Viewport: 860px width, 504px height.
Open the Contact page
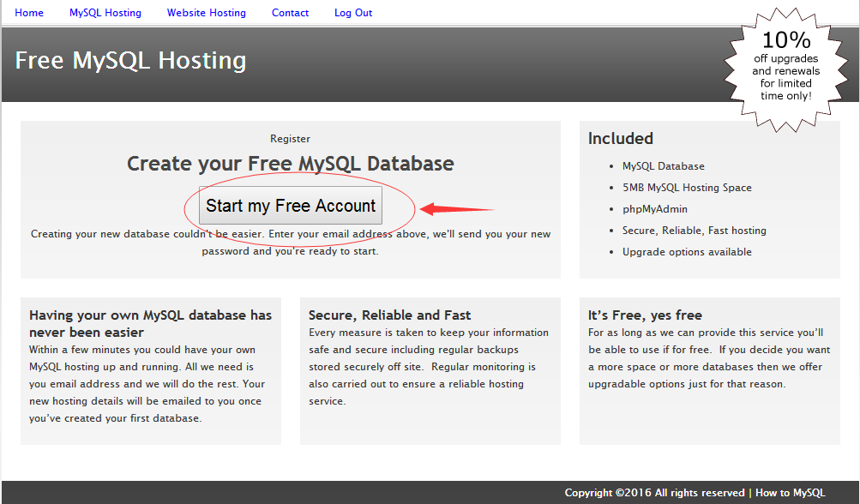[290, 13]
